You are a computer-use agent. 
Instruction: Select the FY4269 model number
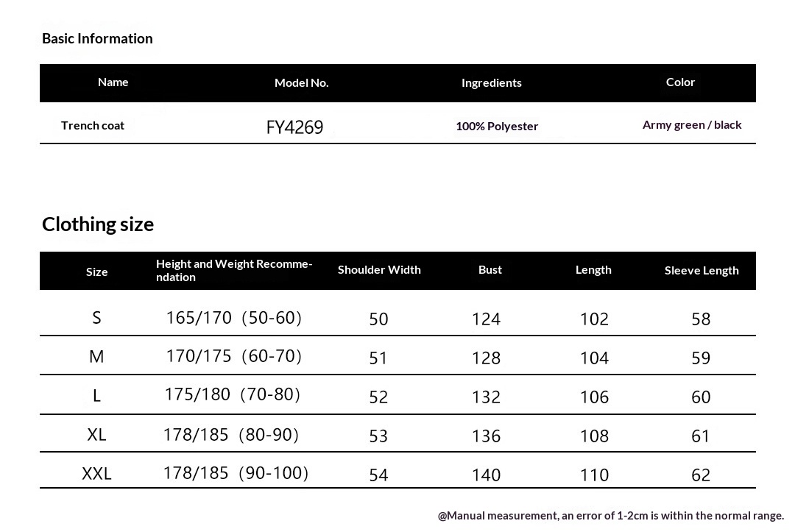point(294,127)
